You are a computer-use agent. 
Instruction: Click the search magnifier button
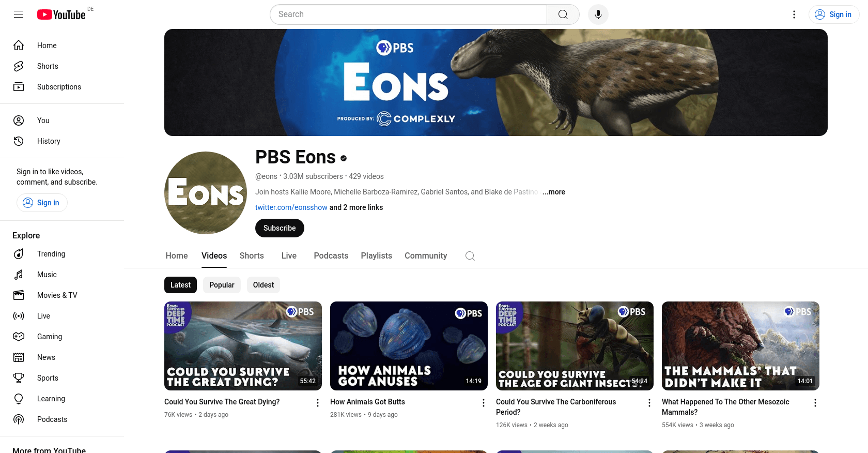tap(563, 14)
